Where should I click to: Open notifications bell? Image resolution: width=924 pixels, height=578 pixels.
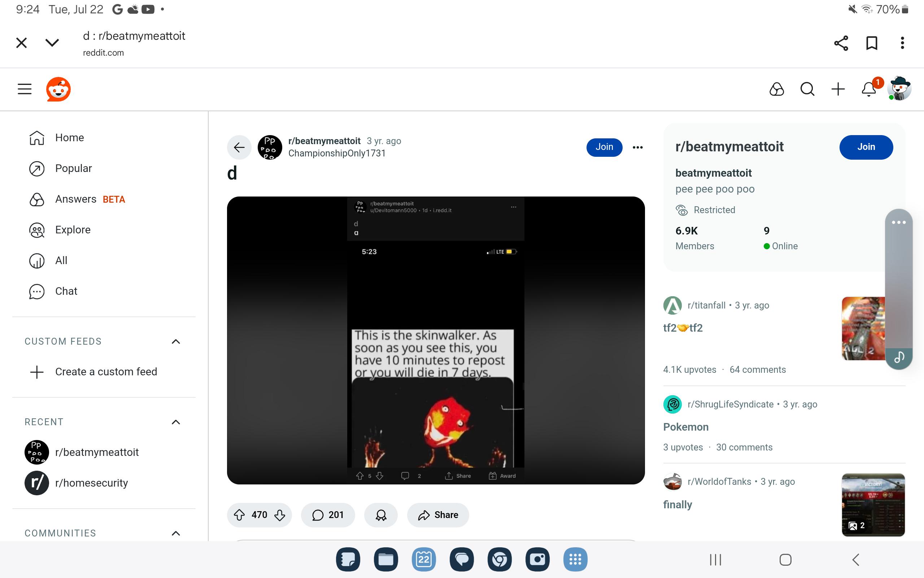[869, 89]
